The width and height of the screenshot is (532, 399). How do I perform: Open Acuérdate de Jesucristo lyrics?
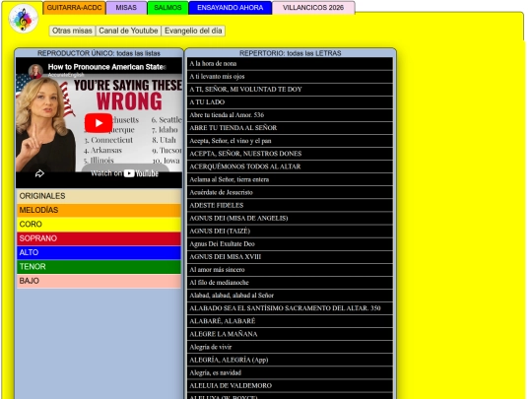click(290, 192)
